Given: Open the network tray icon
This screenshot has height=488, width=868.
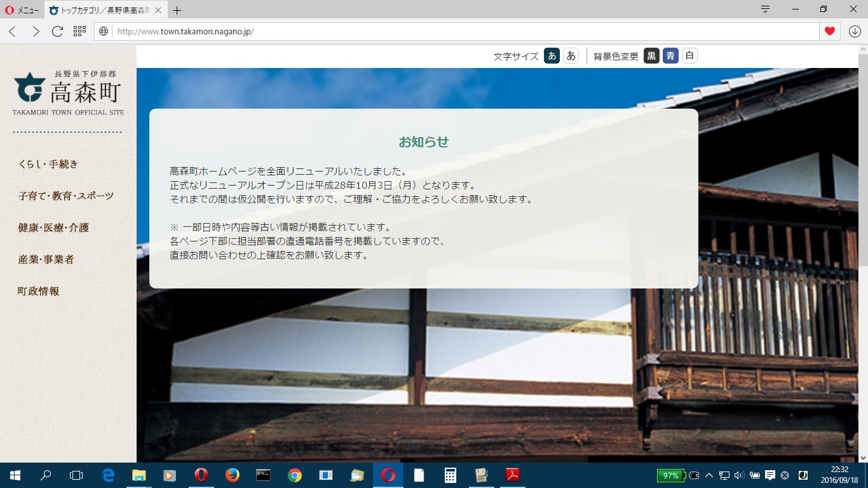Looking at the screenshot, I should point(724,475).
